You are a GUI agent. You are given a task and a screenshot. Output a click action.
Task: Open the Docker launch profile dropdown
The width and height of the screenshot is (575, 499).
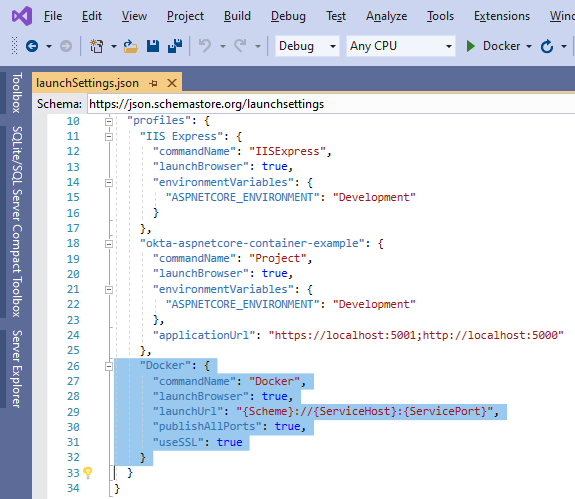[529, 47]
